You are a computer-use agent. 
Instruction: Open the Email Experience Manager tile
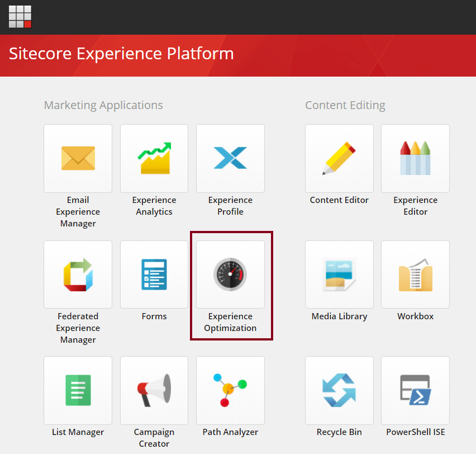(78, 158)
